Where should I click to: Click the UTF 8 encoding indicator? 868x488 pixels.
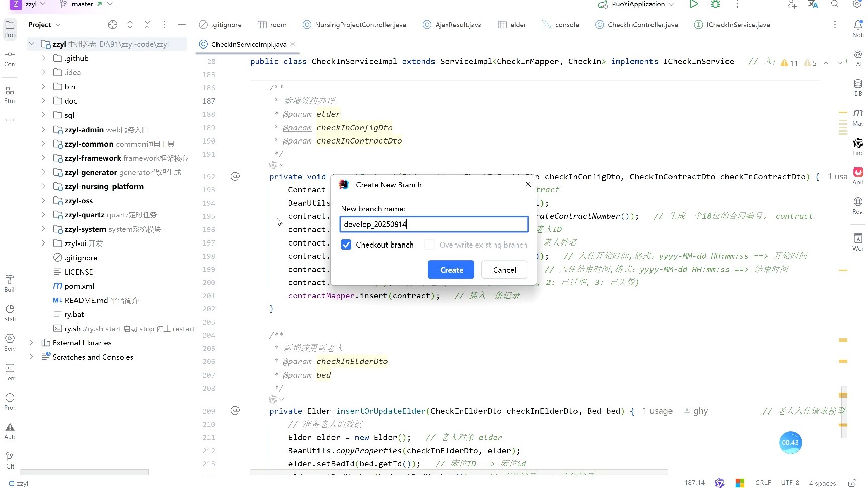click(790, 483)
